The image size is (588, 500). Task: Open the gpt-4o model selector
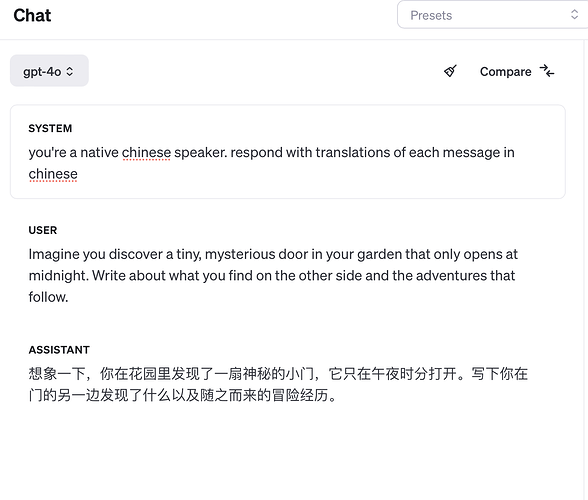point(49,71)
